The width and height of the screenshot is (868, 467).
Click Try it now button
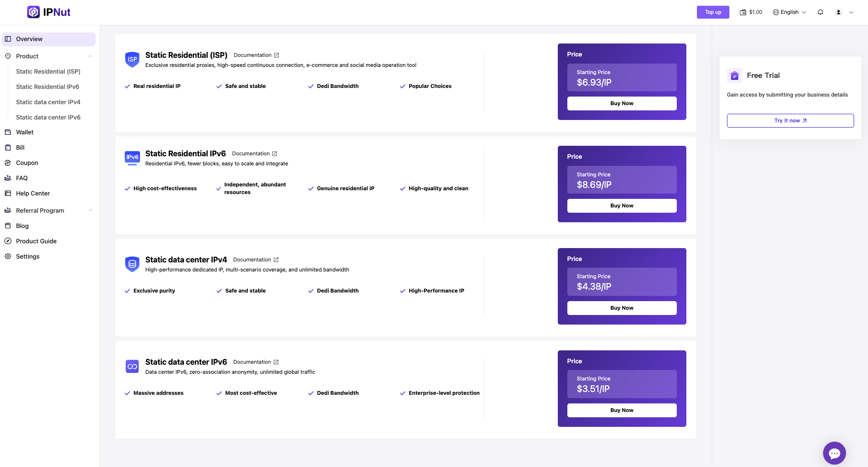790,121
